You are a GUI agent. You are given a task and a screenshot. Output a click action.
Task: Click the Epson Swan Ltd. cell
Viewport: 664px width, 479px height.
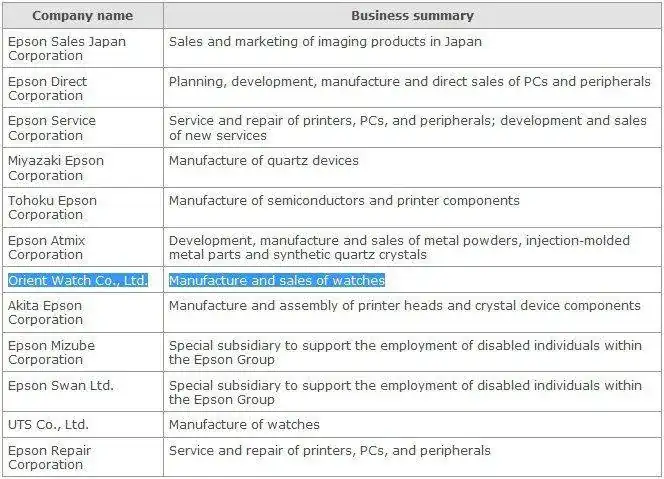[x=60, y=385]
